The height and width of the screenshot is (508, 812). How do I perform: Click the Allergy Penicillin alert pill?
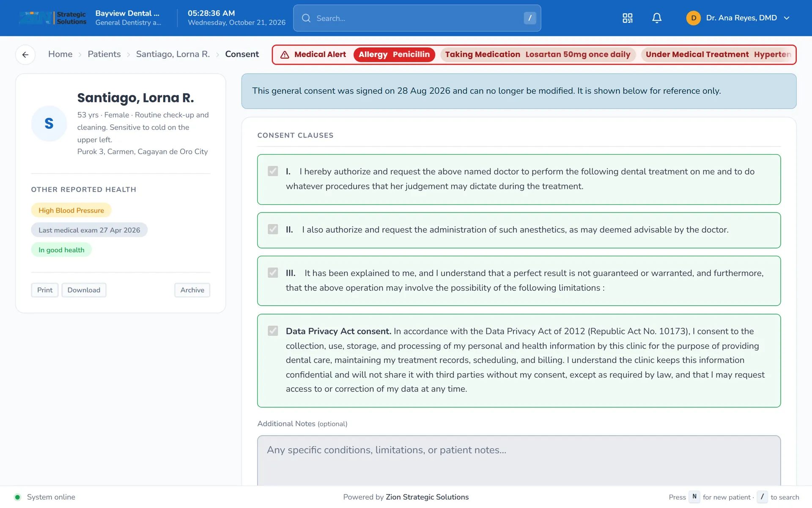(x=394, y=55)
